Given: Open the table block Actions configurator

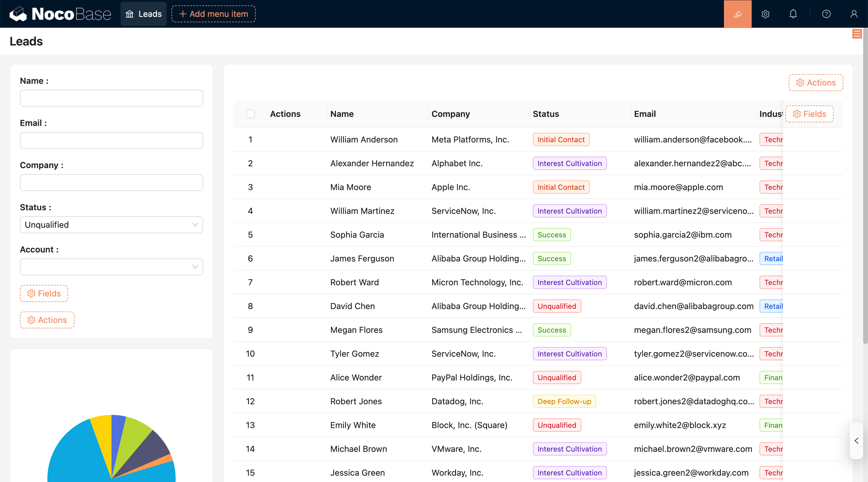Looking at the screenshot, I should point(816,83).
